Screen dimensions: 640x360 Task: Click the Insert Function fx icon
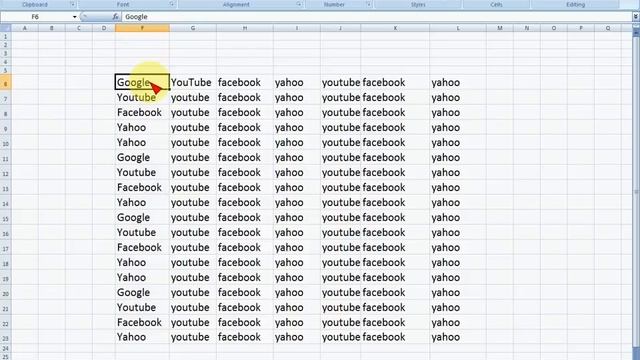(x=116, y=17)
